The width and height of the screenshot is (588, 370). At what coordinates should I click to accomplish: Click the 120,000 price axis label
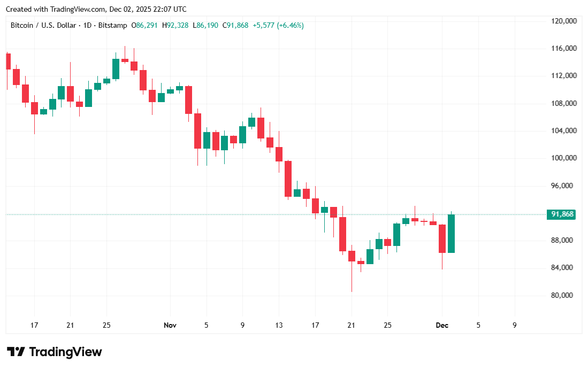563,21
